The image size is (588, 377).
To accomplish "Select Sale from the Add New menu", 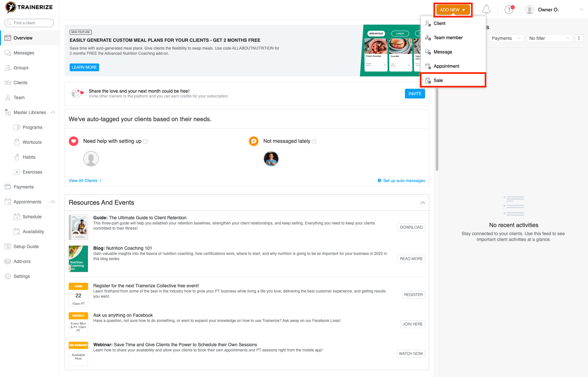I will [x=453, y=80].
